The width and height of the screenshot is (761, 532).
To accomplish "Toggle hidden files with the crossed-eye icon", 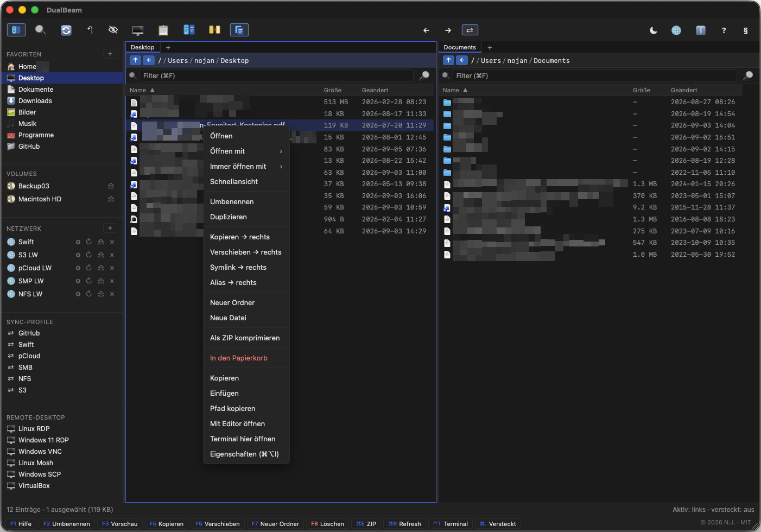I will click(113, 30).
